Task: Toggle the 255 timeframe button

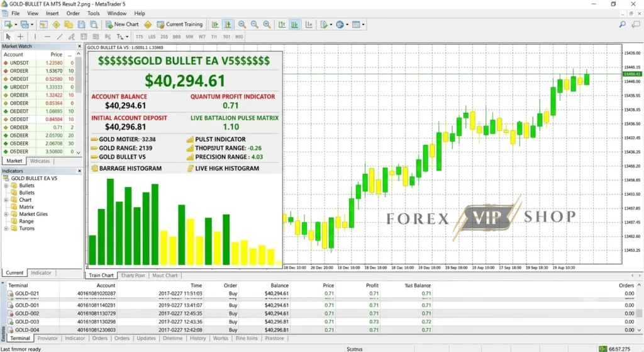Action: (164, 37)
